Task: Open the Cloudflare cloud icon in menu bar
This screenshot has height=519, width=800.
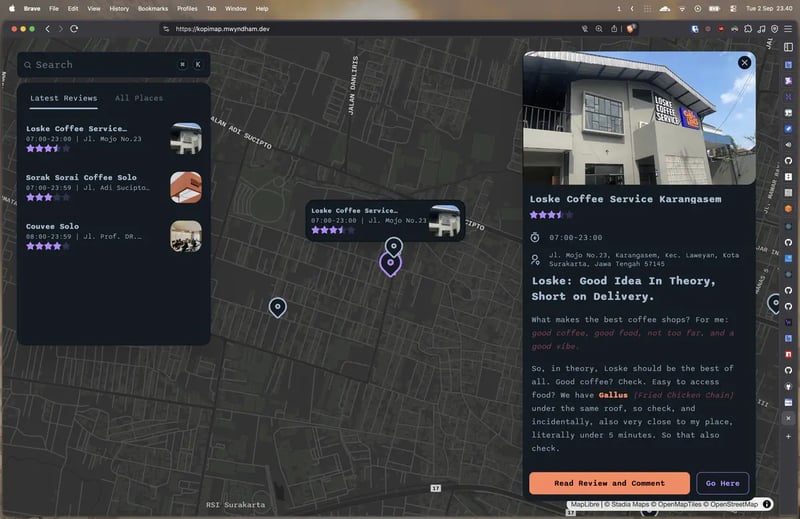Action: point(665,9)
